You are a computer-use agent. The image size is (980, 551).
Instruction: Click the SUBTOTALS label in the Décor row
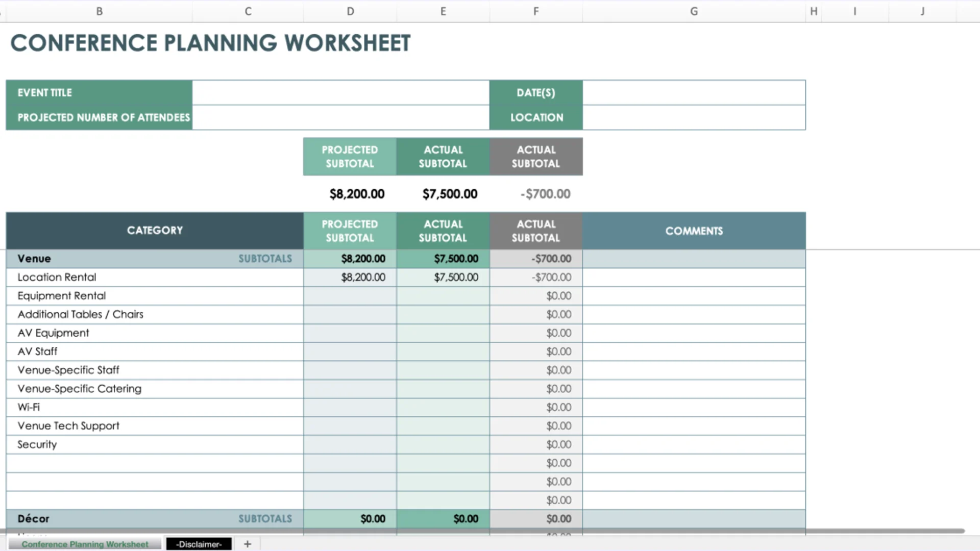click(x=265, y=519)
